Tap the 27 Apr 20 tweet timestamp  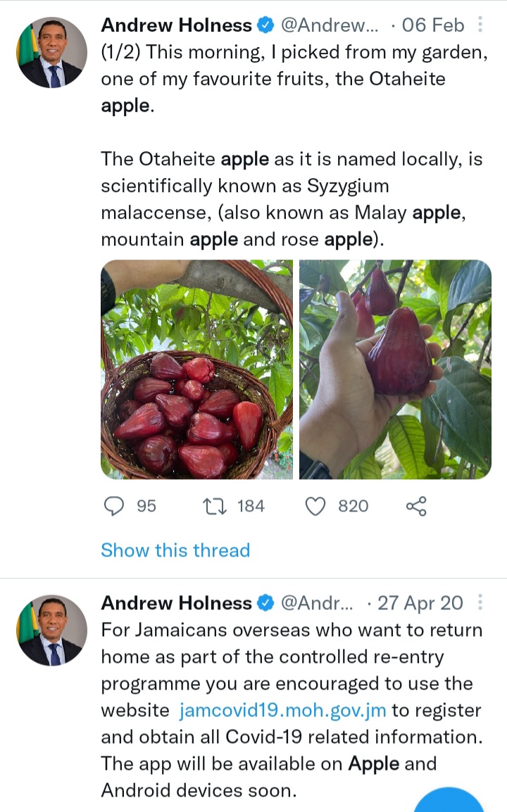click(x=420, y=603)
